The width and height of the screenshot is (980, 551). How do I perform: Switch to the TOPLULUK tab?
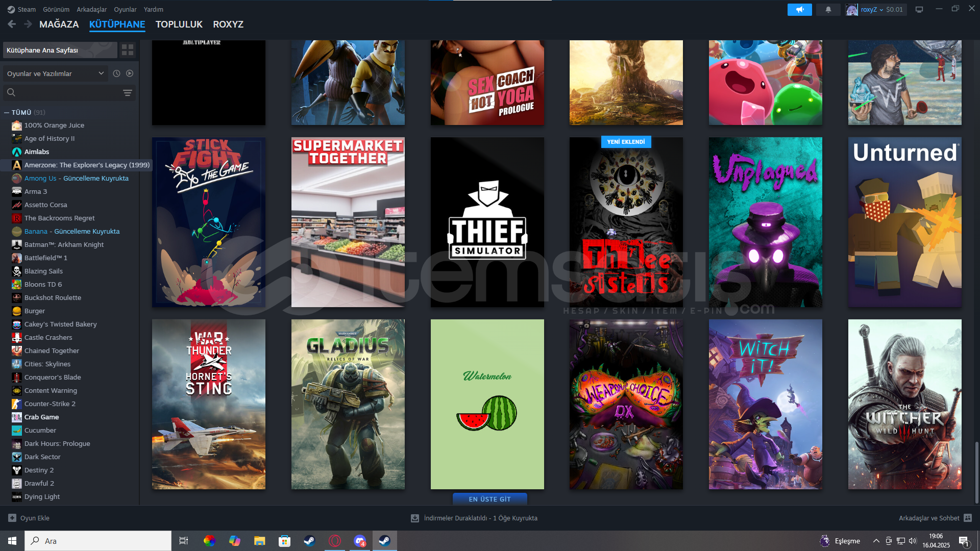179,24
